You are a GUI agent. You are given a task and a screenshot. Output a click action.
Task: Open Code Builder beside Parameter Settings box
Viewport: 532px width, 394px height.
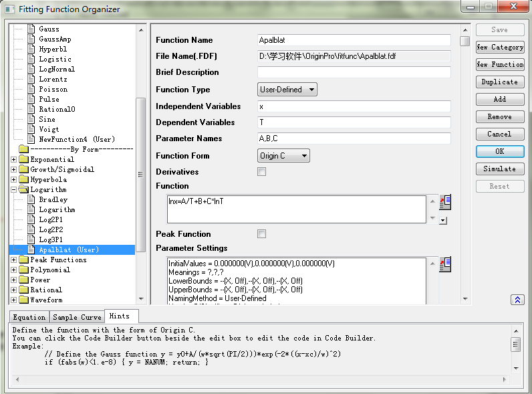tap(445, 265)
